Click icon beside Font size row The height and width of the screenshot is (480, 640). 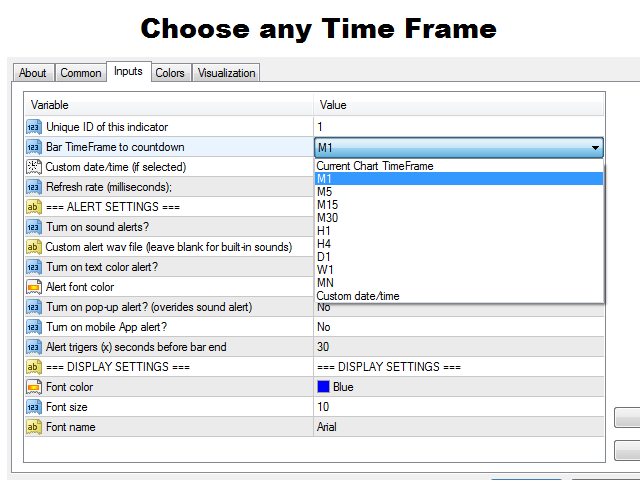click(x=34, y=407)
